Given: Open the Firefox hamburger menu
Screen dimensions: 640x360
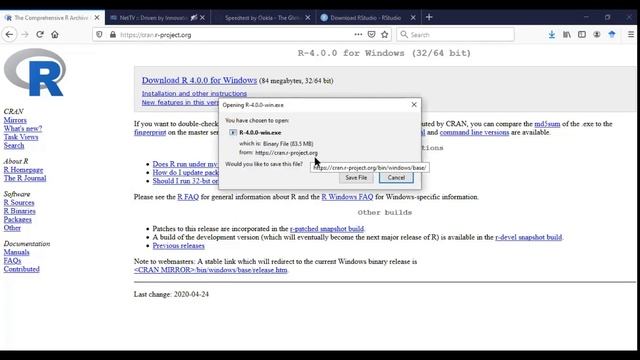Looking at the screenshot, I should tap(631, 35).
